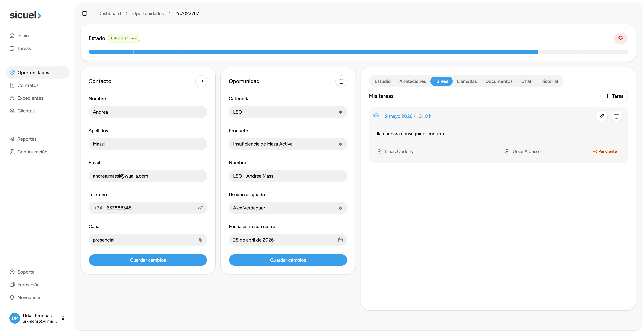644x333 pixels.
Task: Click the +34 country prefix
Action: point(98,208)
